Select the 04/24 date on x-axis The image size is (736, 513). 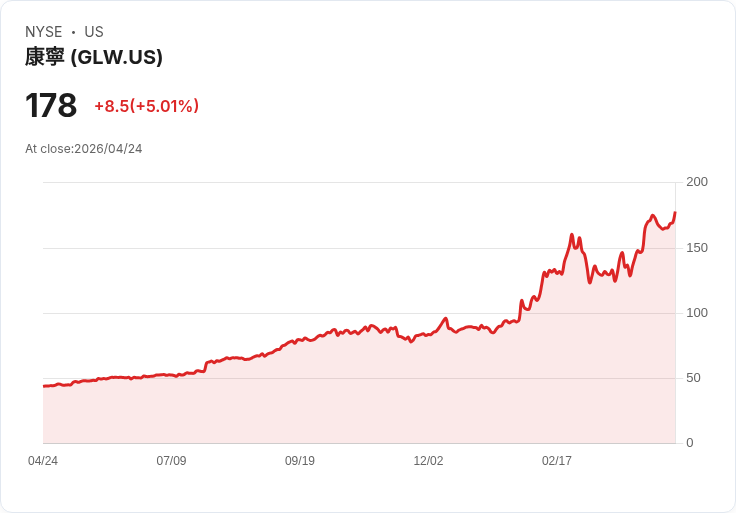43,460
